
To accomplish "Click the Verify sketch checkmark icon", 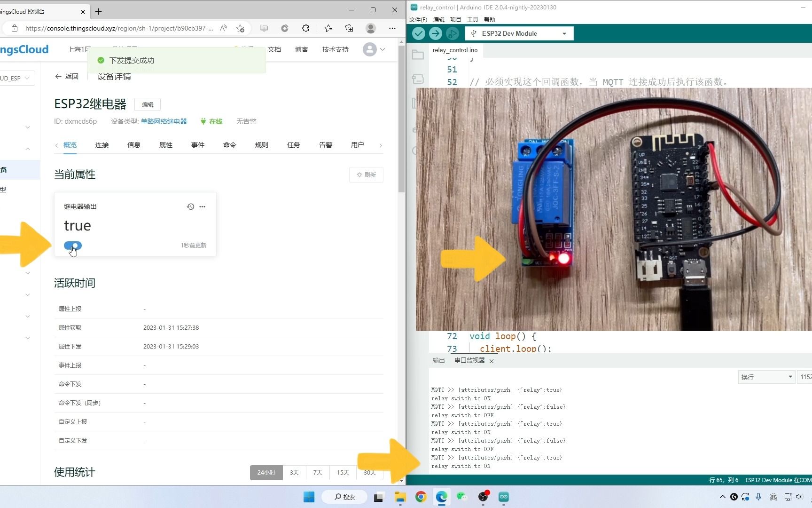I will click(418, 33).
